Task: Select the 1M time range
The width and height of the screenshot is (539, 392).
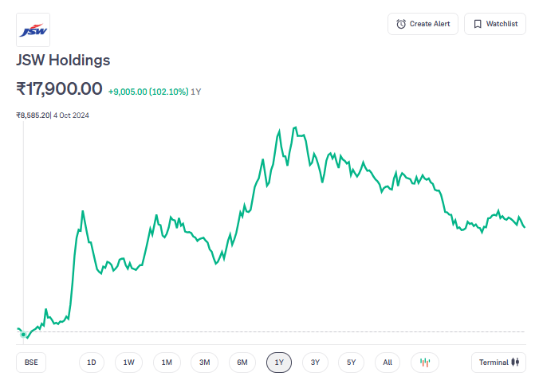Action: [x=167, y=363]
